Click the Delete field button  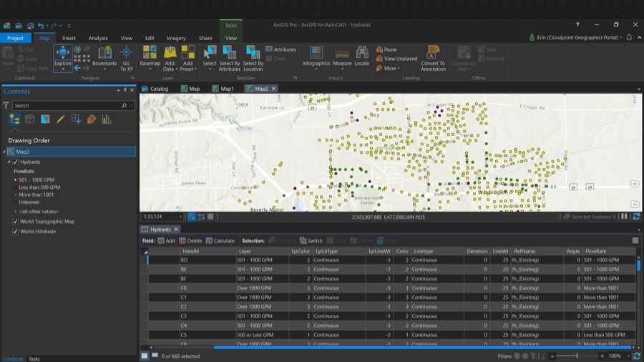(190, 241)
